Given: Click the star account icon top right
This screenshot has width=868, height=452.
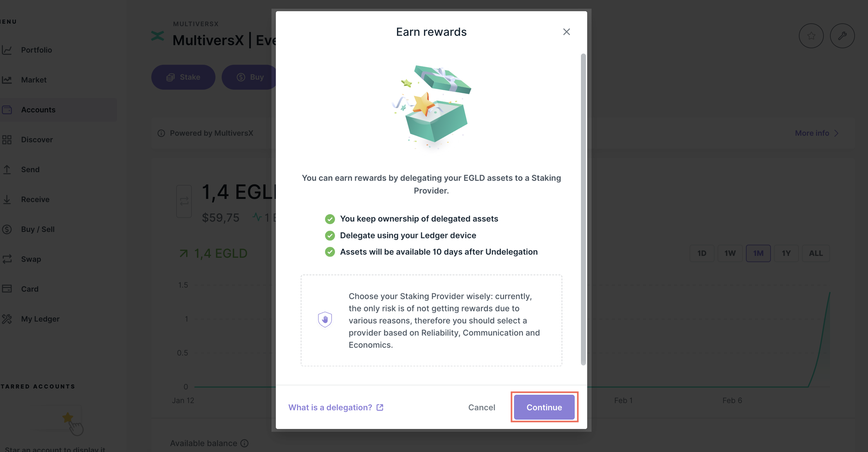Looking at the screenshot, I should pyautogui.click(x=811, y=35).
